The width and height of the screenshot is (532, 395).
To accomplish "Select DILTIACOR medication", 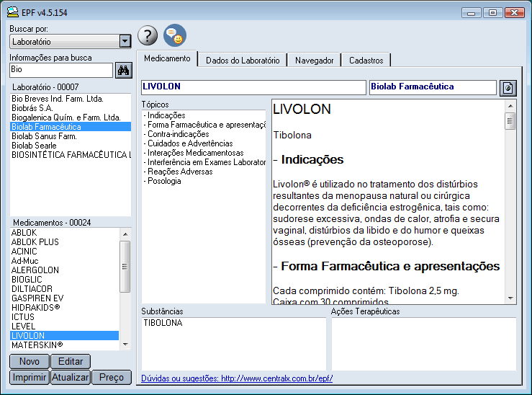I will (x=65, y=289).
